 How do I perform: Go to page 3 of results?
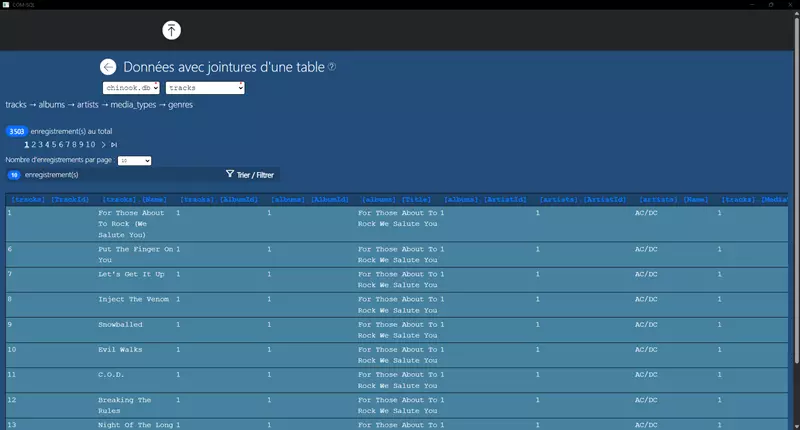[40, 145]
